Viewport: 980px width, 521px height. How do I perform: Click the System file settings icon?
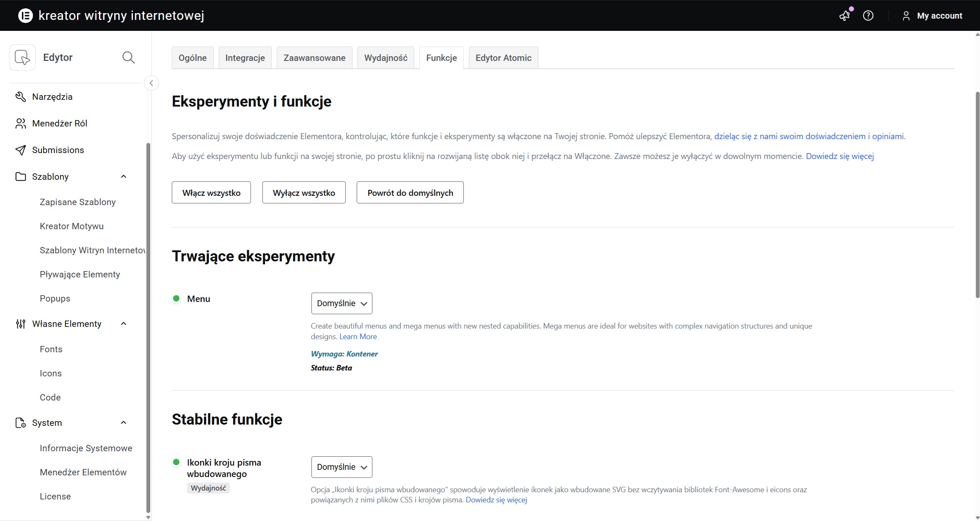[x=20, y=423]
